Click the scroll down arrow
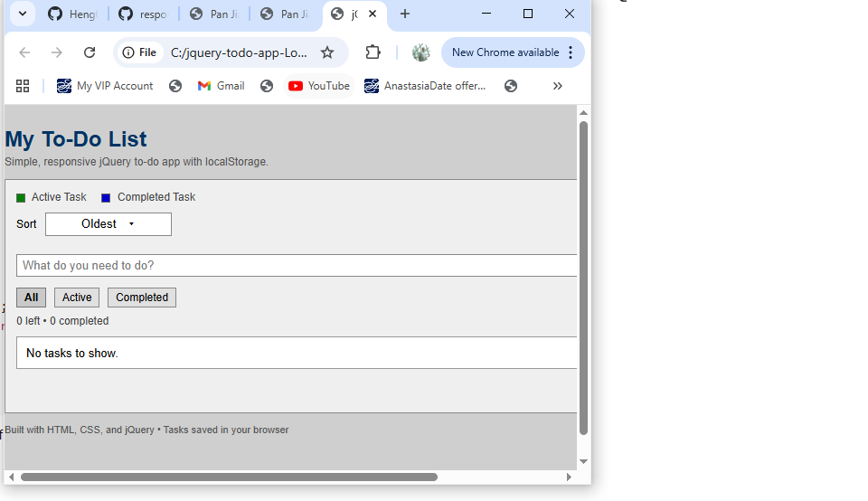Screen dimensions: 868x501 pyautogui.click(x=583, y=462)
